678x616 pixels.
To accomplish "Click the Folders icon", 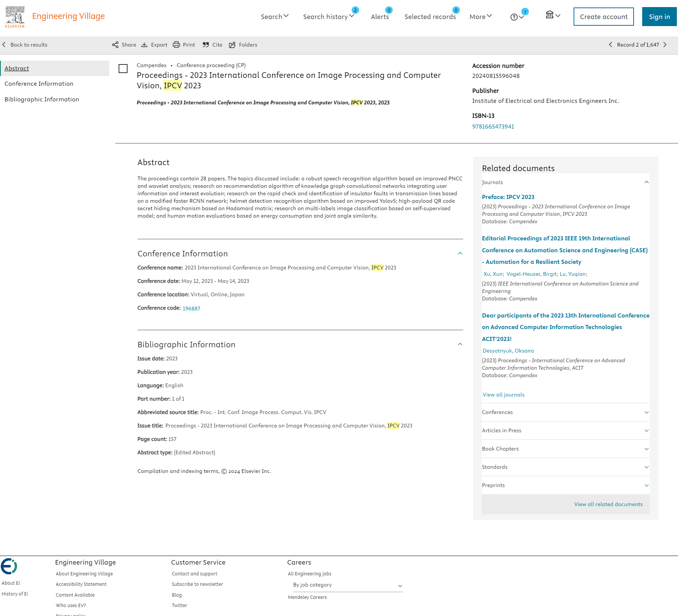I will point(232,45).
